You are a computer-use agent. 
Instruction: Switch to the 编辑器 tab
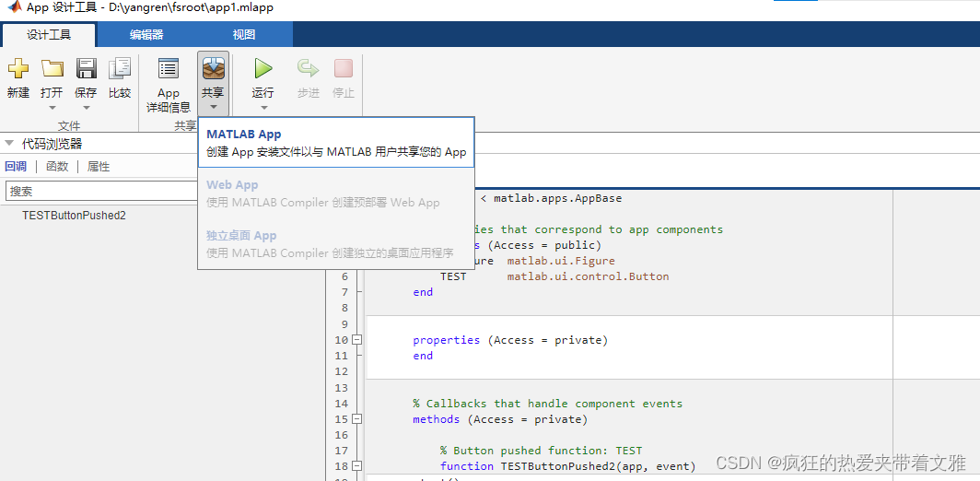146,35
